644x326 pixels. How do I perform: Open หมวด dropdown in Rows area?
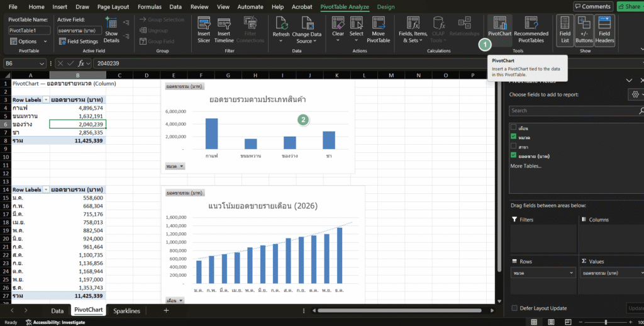tap(571, 273)
